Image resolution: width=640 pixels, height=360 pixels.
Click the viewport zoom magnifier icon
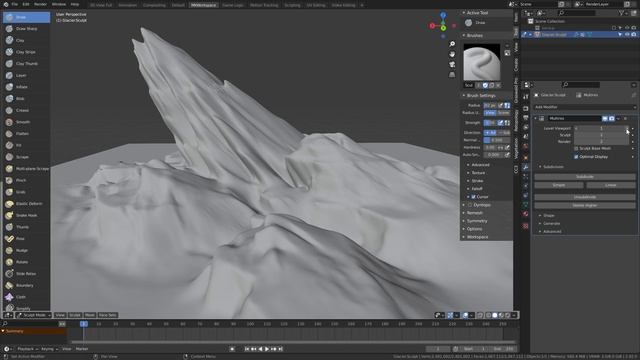click(x=452, y=44)
